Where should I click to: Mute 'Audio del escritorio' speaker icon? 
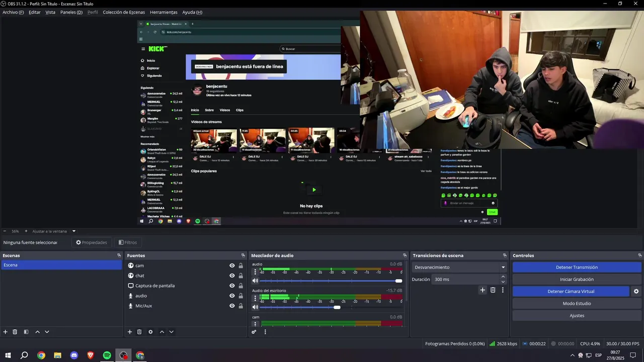255,307
